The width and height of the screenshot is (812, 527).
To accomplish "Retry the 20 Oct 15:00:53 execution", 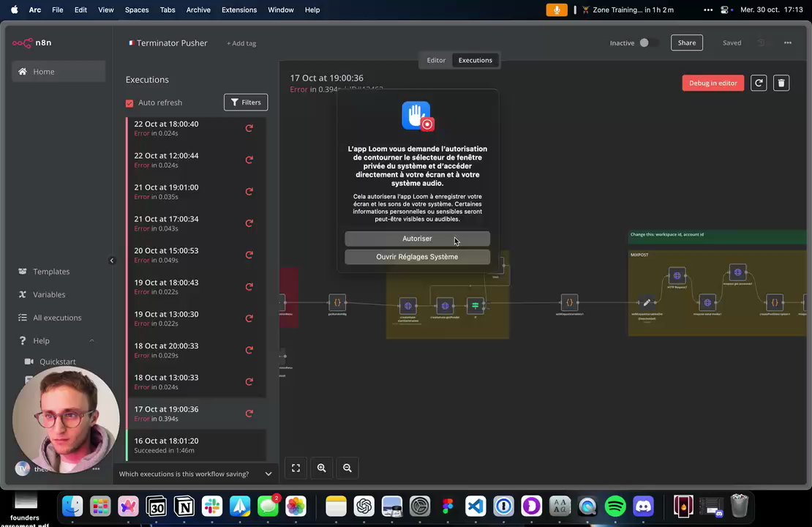I will point(249,255).
